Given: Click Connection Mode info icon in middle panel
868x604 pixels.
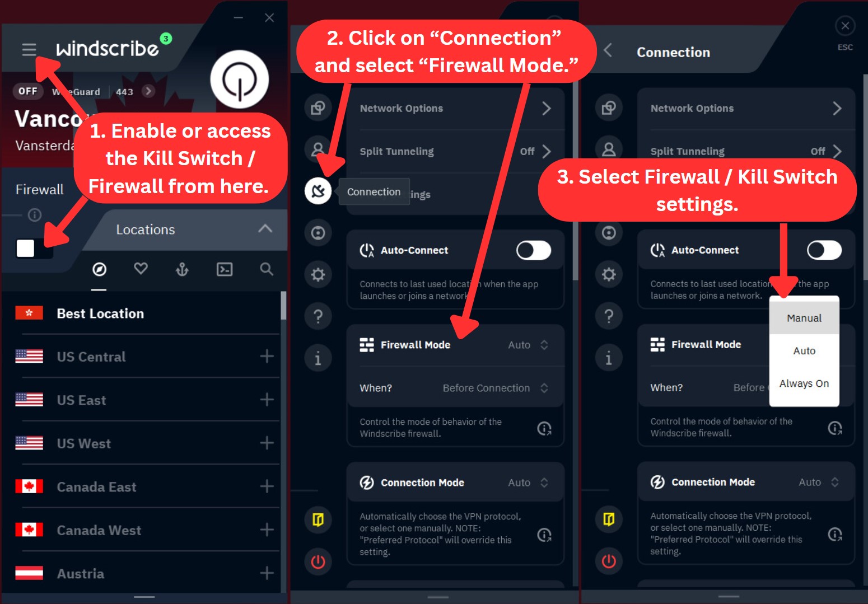Looking at the screenshot, I should point(544,535).
